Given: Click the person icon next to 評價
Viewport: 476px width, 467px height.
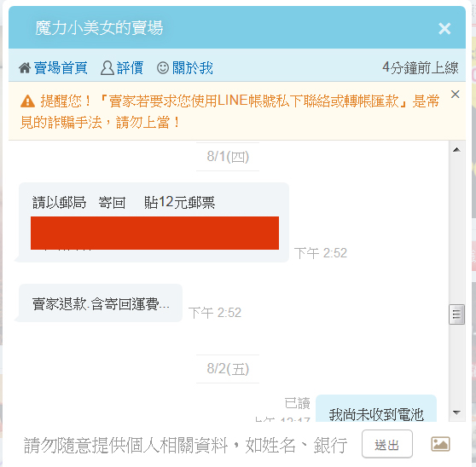Looking at the screenshot, I should [x=107, y=67].
